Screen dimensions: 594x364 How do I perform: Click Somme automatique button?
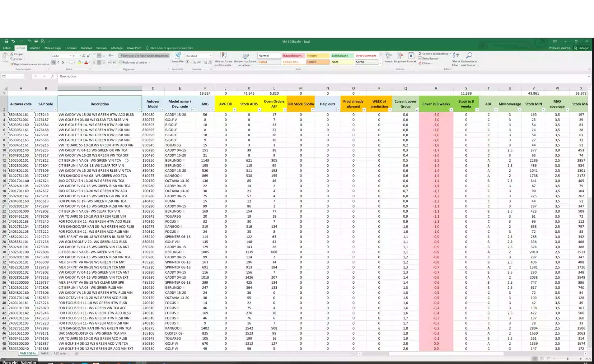coord(434,54)
